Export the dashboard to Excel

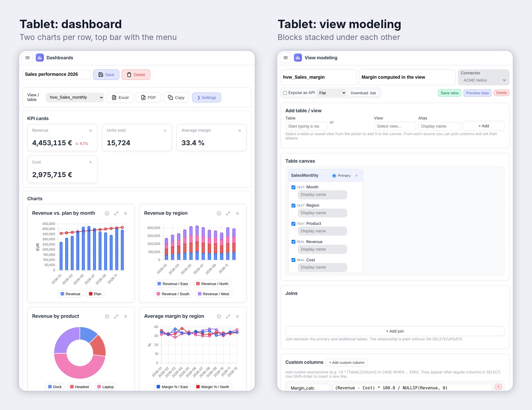(120, 98)
